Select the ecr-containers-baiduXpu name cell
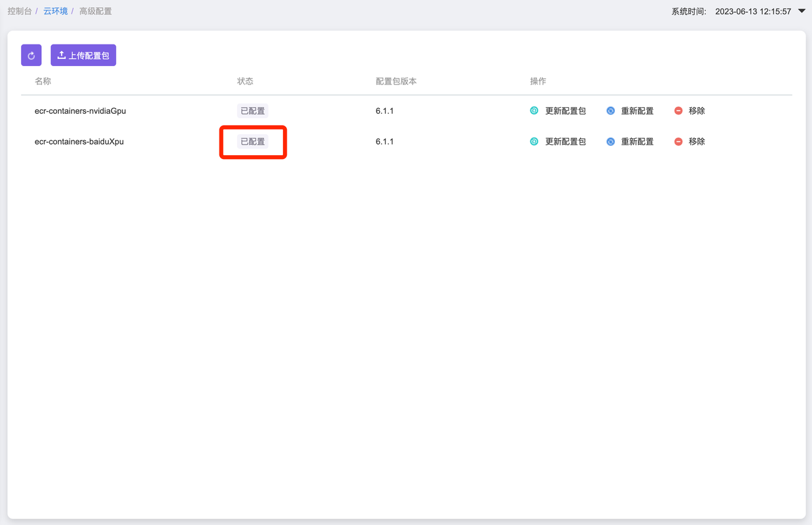812x525 pixels. (79, 141)
